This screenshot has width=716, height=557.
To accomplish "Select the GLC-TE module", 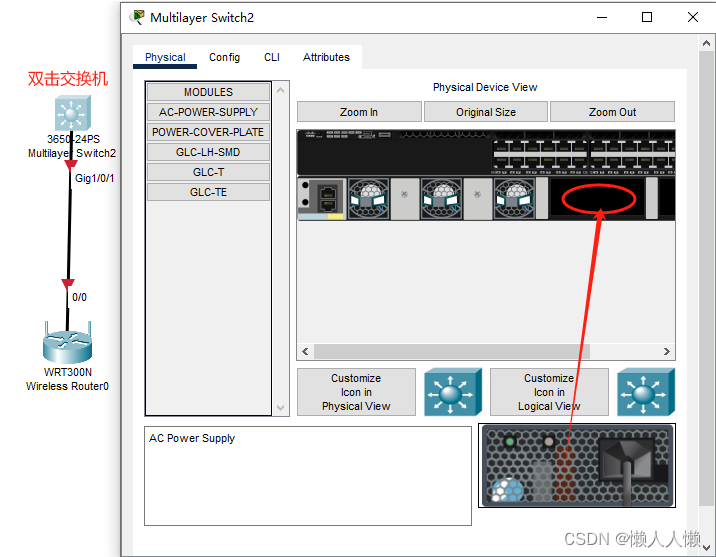I will click(208, 192).
